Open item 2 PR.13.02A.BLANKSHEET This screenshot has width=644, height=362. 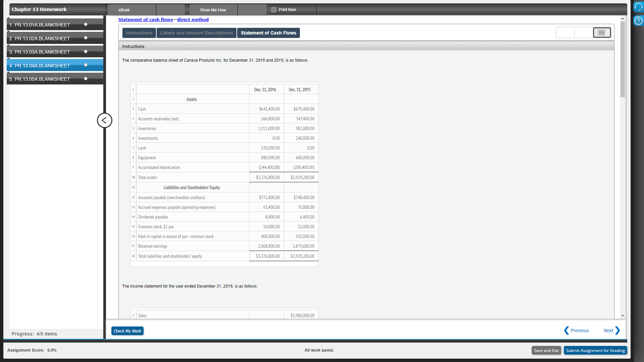(x=40, y=39)
